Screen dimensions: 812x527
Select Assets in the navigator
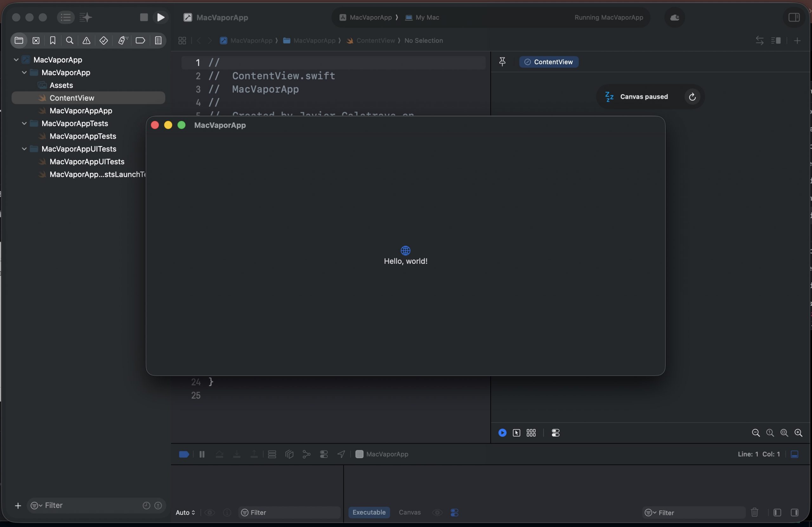coord(62,85)
